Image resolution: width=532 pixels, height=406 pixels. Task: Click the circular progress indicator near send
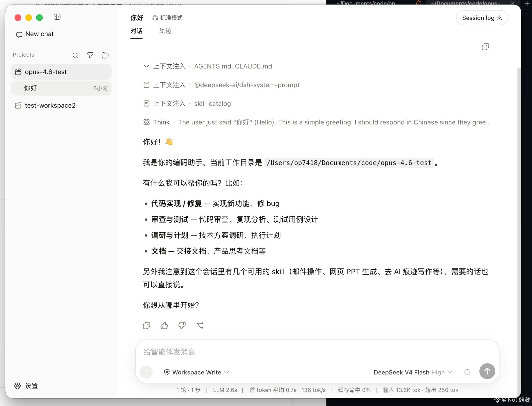(x=467, y=372)
